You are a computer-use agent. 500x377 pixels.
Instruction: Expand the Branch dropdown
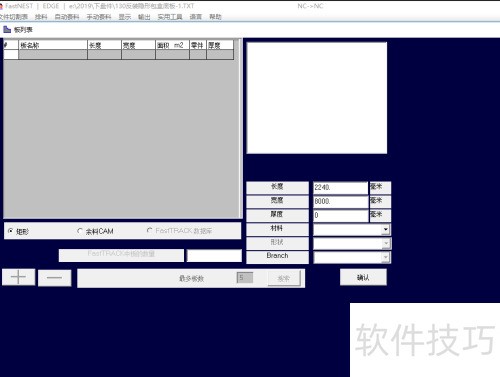tap(386, 257)
